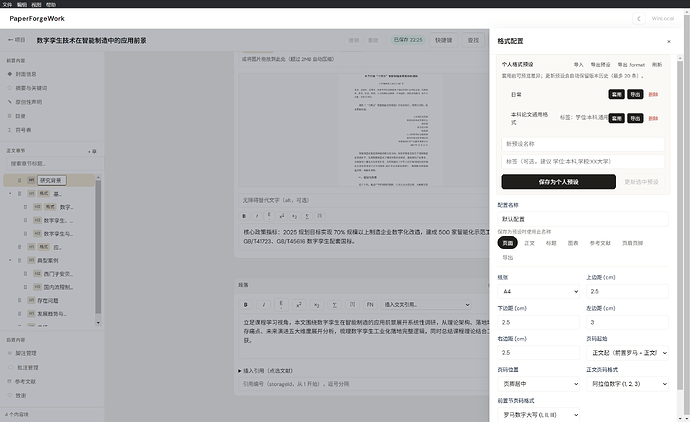Click the bold icon in 段落 toolbar

(246, 305)
